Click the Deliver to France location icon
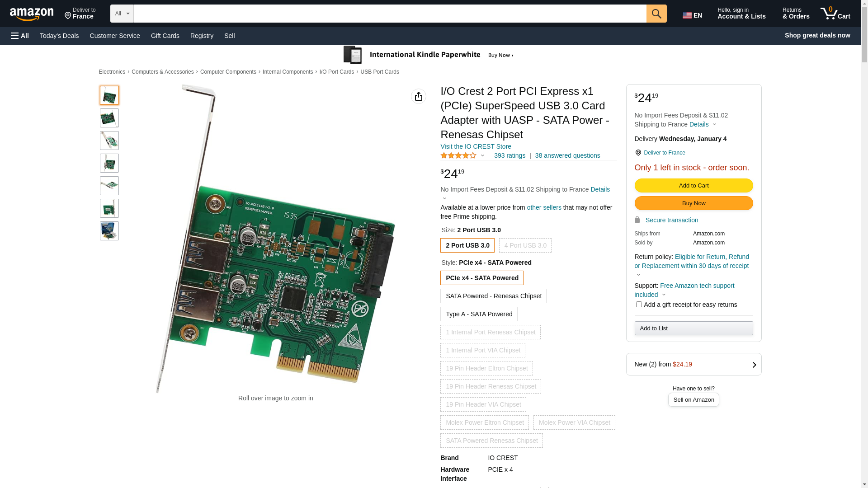 point(68,16)
